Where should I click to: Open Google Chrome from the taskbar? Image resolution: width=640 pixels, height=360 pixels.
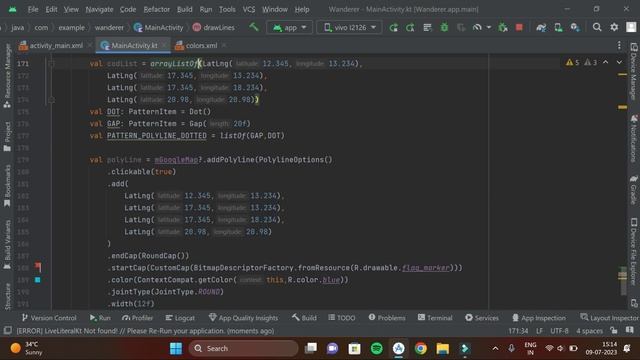420,348
